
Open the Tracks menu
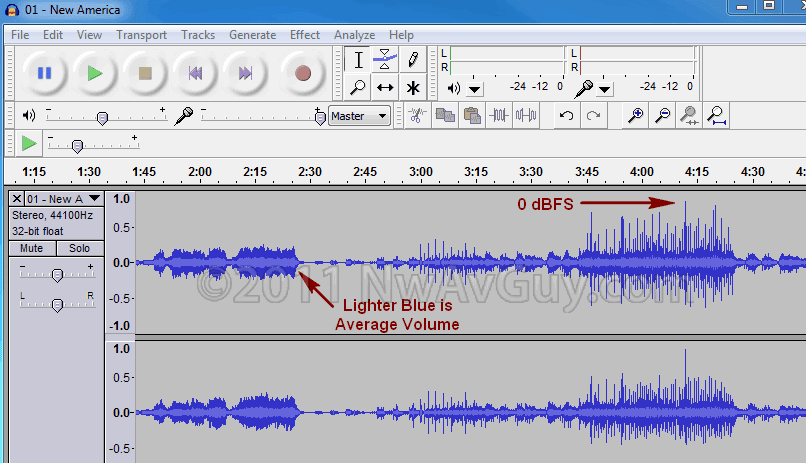click(x=198, y=35)
